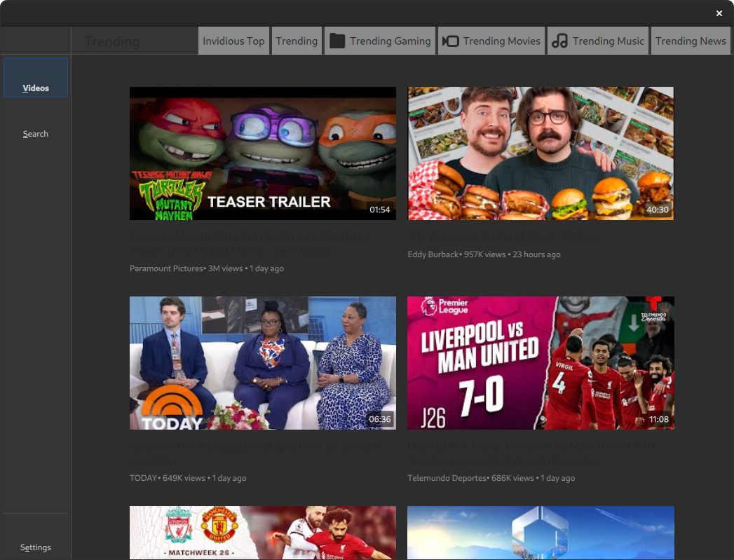Screen dimensions: 734x560
Task: Click the 40:30 duration badge
Action: (657, 210)
